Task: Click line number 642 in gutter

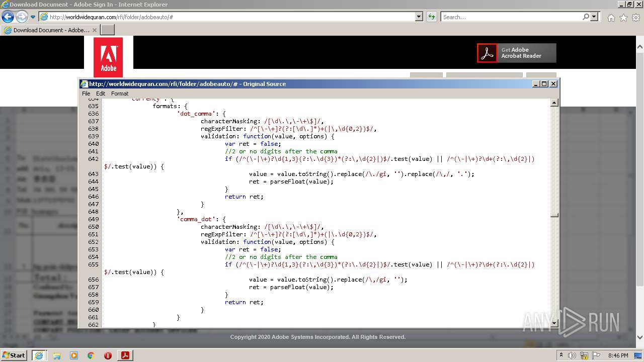Action: tap(93, 159)
